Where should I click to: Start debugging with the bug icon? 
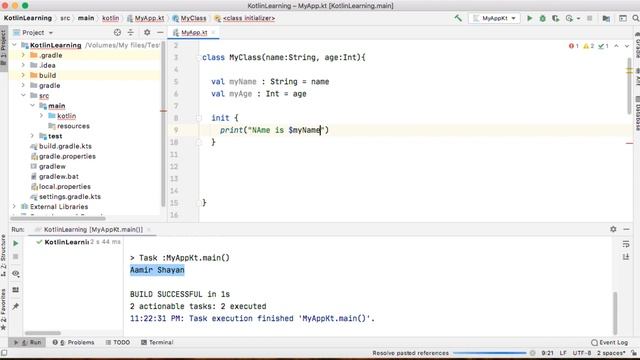[542, 18]
